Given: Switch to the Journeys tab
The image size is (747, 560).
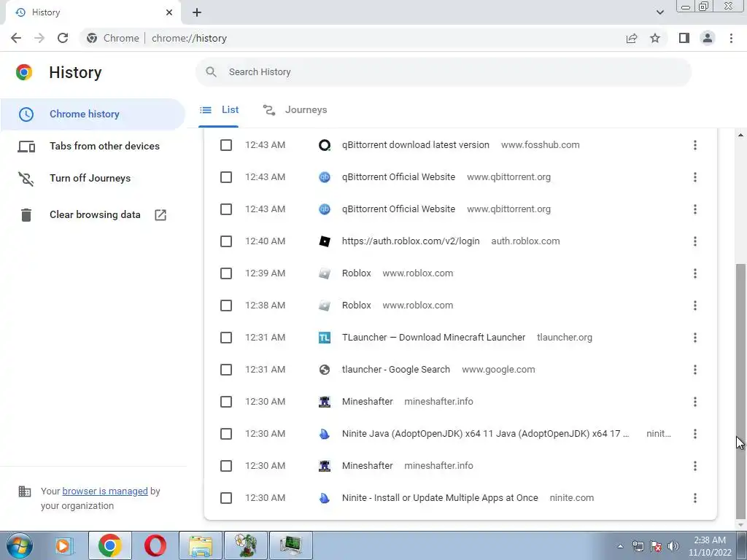Looking at the screenshot, I should click(295, 110).
